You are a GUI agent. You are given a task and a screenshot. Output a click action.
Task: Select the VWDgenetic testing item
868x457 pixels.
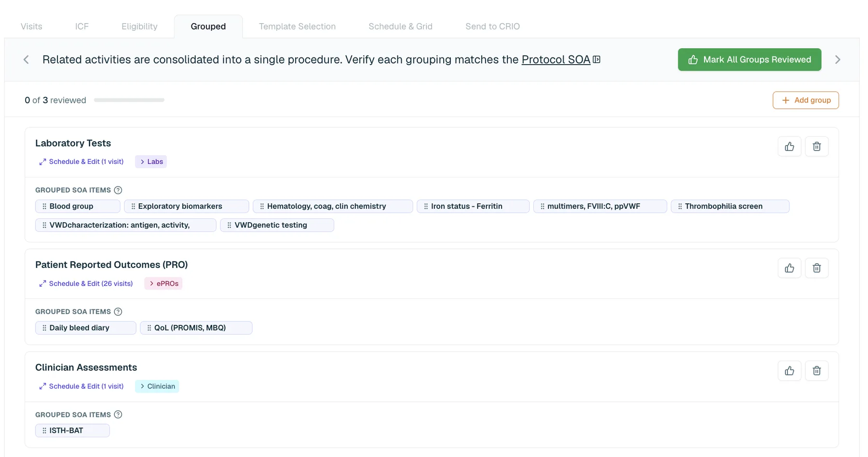(x=277, y=225)
